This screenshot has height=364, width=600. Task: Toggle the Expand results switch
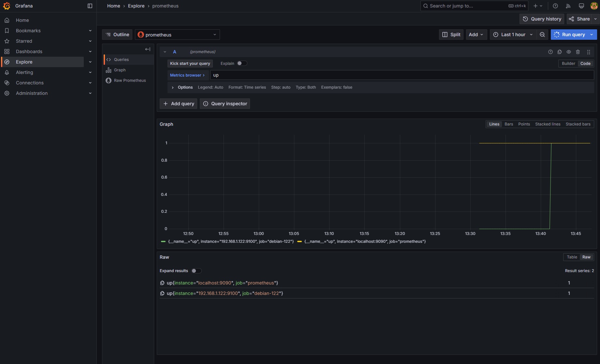click(x=196, y=271)
